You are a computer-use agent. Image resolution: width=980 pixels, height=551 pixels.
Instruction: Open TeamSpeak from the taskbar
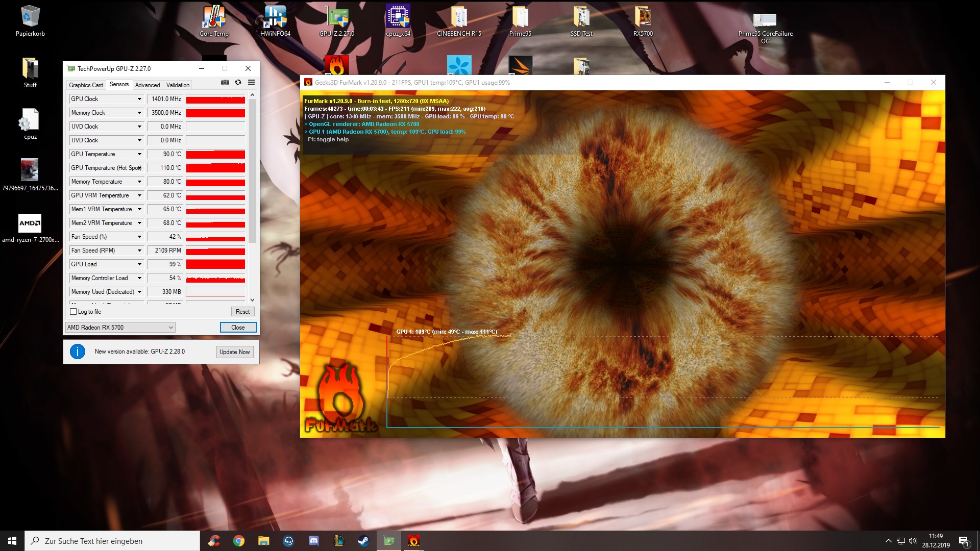coord(288,541)
